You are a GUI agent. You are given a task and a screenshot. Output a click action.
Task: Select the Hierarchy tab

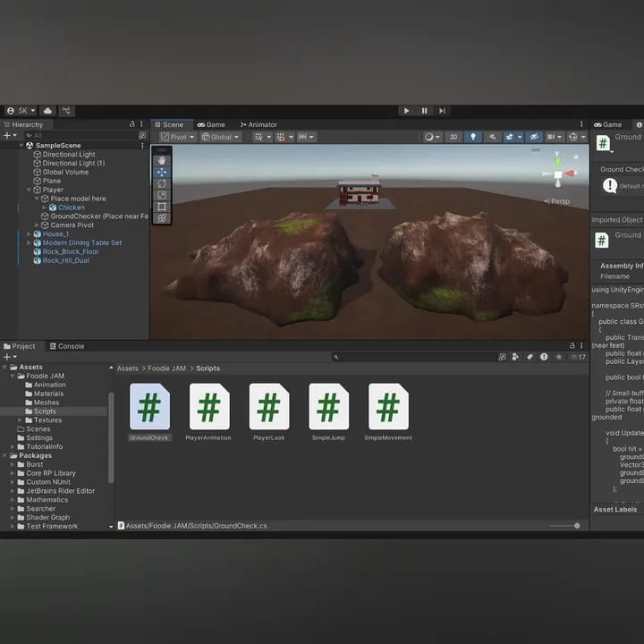tap(23, 124)
